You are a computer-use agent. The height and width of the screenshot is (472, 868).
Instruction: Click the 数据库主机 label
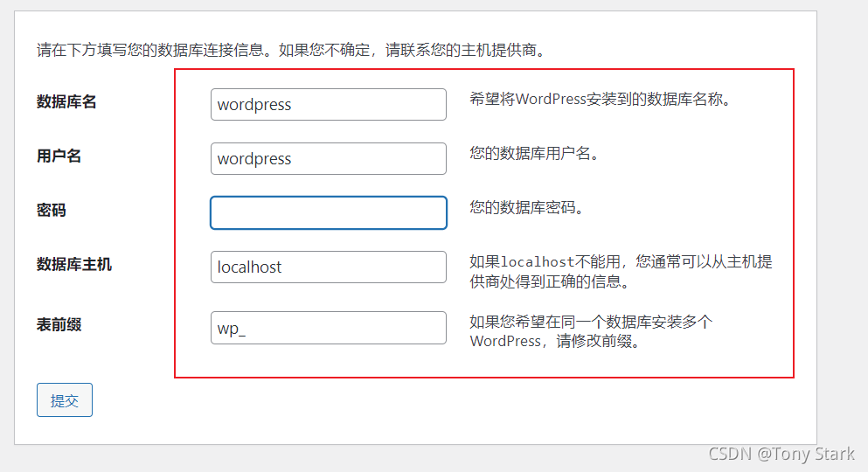pyautogui.click(x=74, y=265)
